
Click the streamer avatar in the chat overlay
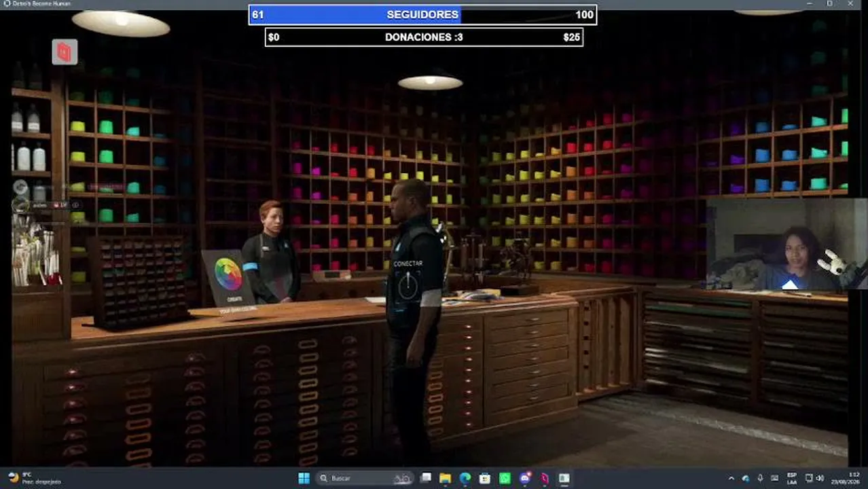(x=20, y=204)
